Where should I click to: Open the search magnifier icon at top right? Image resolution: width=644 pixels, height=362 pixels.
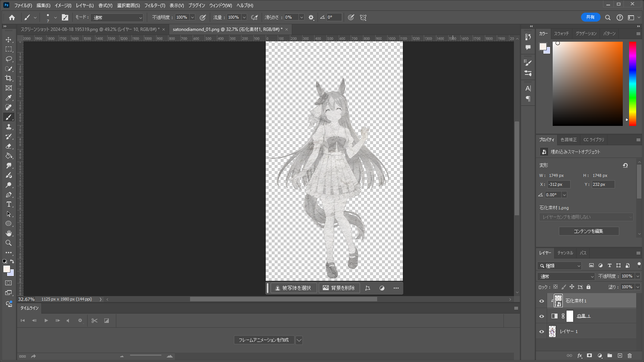click(608, 18)
